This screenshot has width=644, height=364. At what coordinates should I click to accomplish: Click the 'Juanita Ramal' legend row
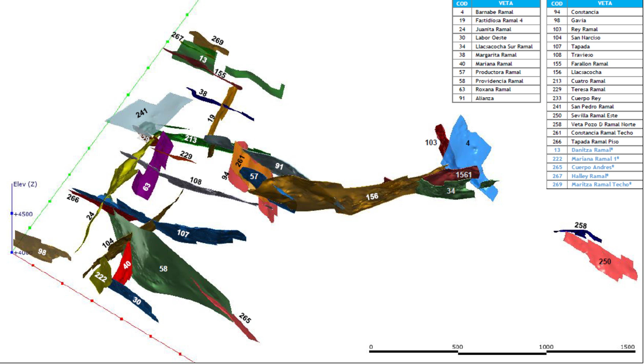[506, 29]
